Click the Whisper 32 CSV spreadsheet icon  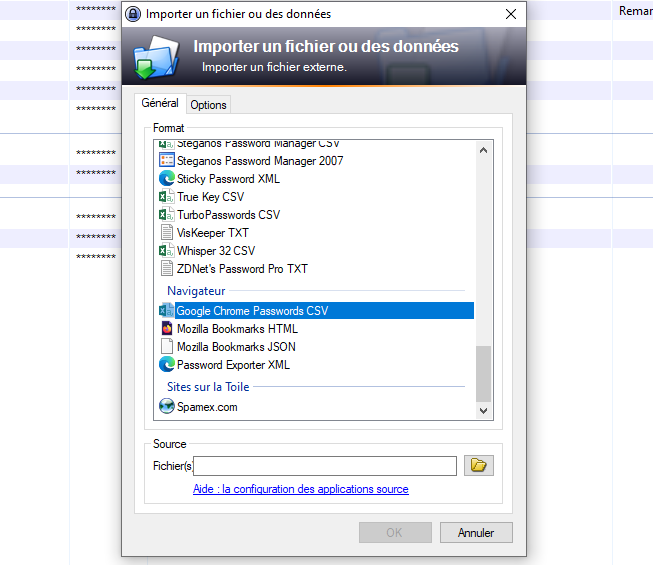point(167,251)
